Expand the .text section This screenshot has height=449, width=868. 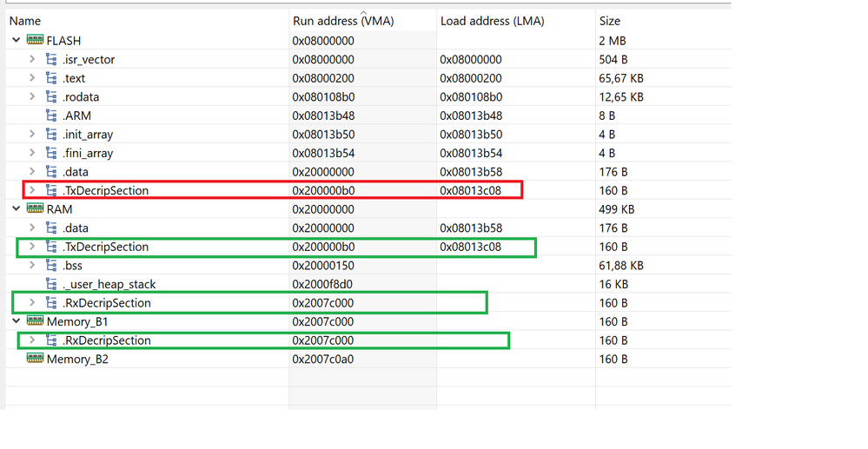[x=32, y=77]
